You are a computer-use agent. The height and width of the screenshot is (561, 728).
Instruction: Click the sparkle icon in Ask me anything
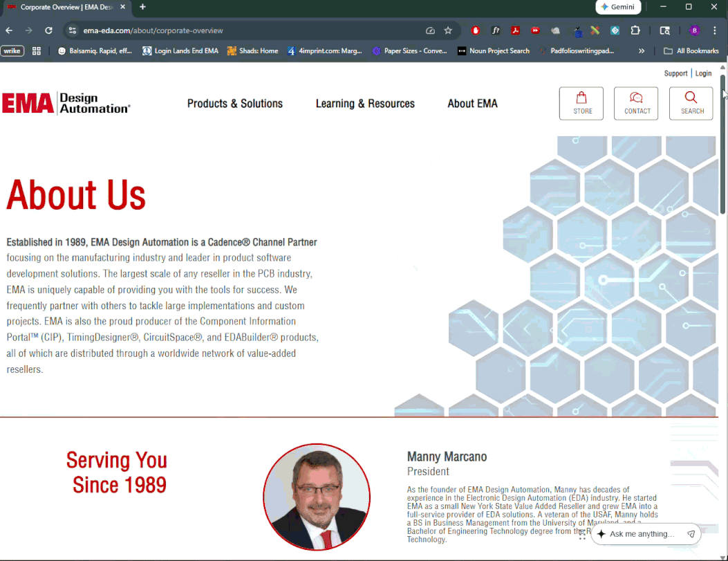(601, 534)
